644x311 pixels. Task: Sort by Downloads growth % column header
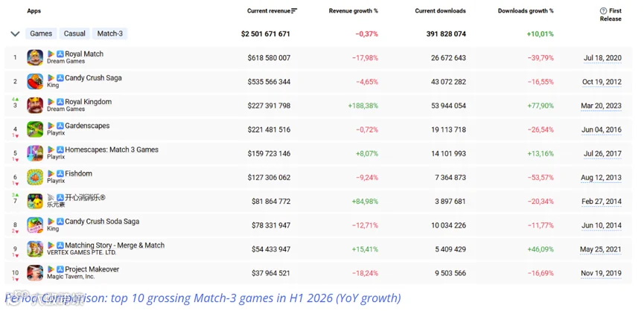pyautogui.click(x=526, y=11)
